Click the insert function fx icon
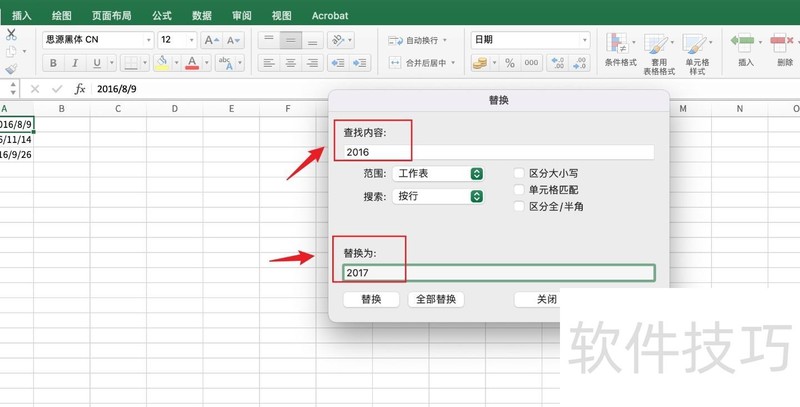 80,88
